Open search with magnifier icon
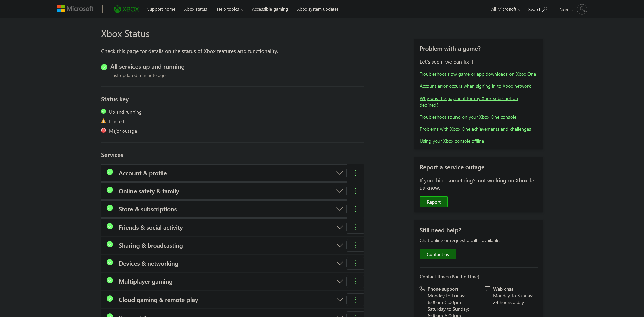 [x=538, y=9]
